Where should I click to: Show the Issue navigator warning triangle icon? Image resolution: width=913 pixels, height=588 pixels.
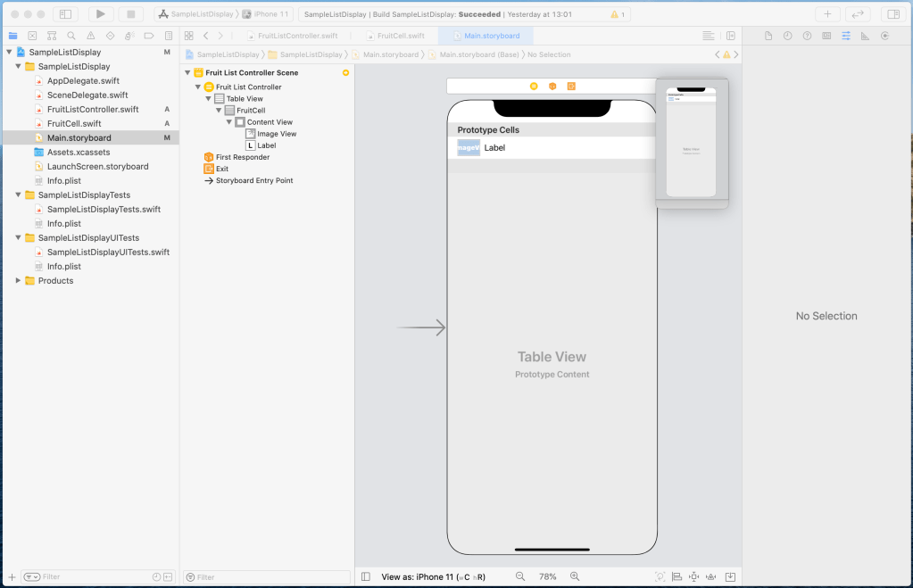[90, 36]
